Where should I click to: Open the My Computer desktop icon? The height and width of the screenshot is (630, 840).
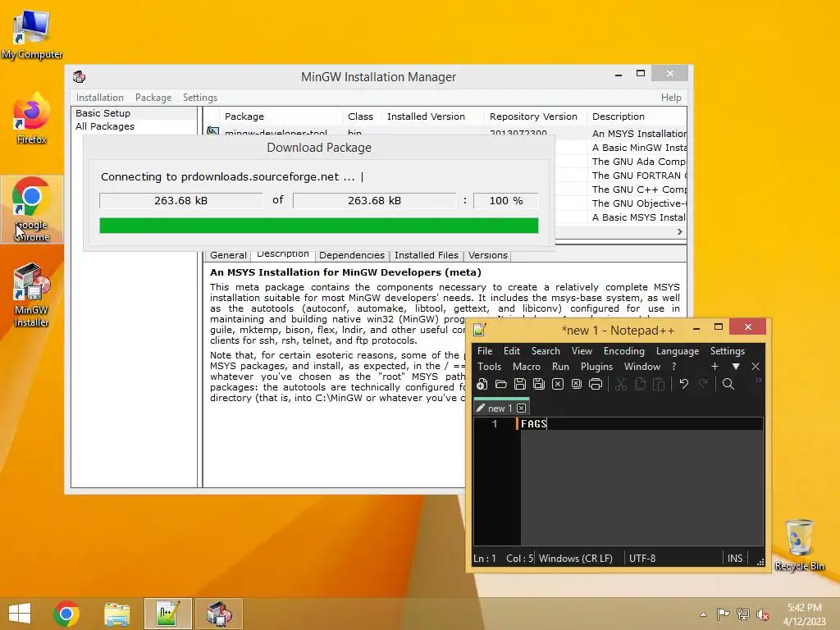[x=32, y=34]
